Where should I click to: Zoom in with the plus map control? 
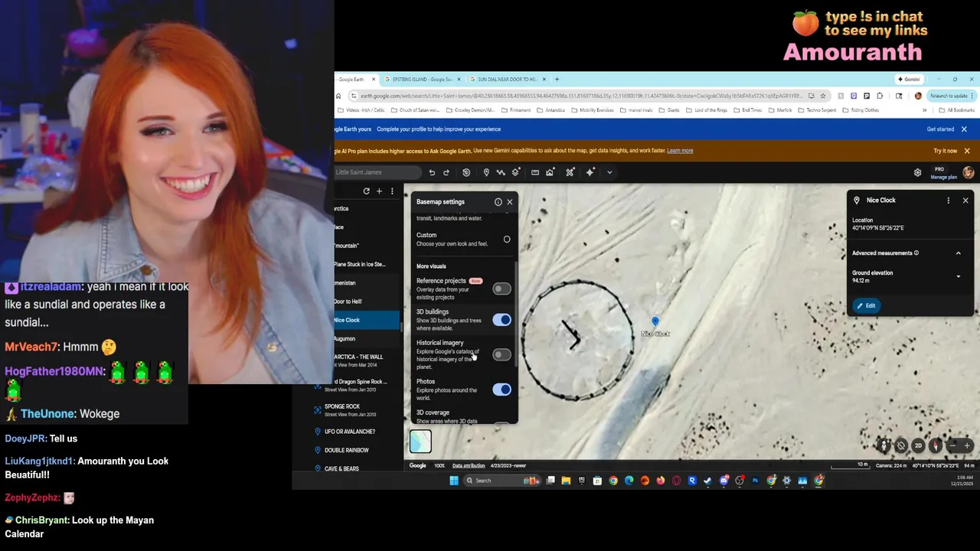967,445
